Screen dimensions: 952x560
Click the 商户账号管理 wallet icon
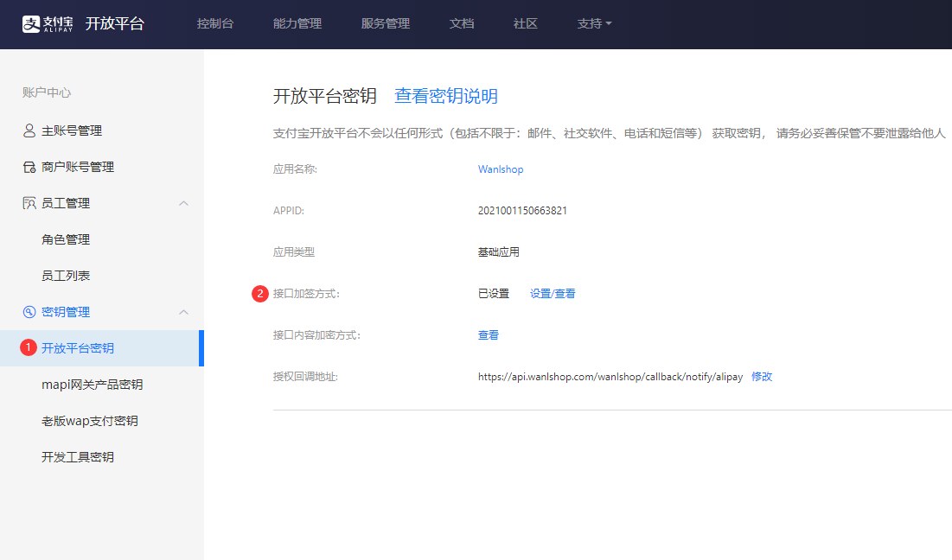click(x=29, y=167)
